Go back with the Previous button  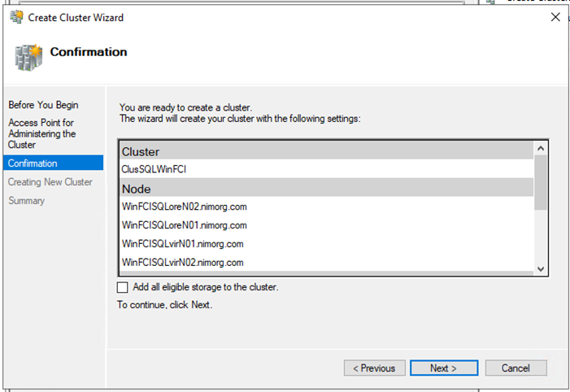374,368
